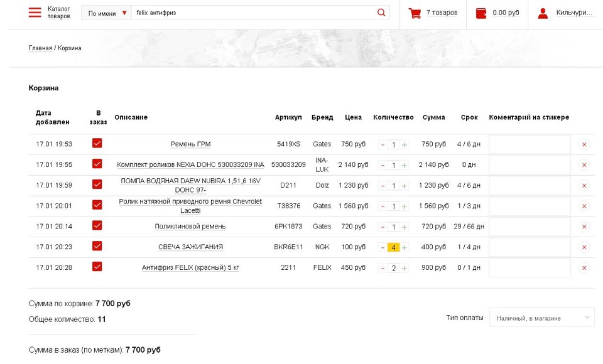Decrease quantity of Ремень ГРМ

click(x=383, y=145)
